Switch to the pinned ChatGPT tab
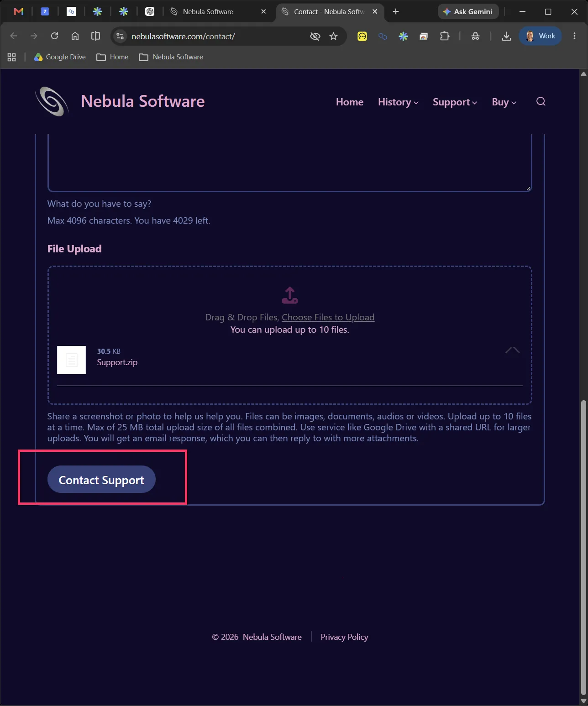Viewport: 588px width, 706px height. pos(150,11)
